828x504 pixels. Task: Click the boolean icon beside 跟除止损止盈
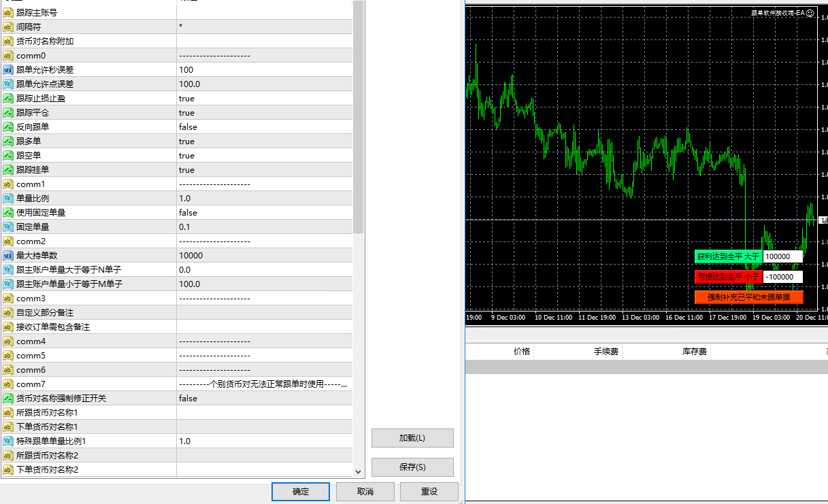click(8, 98)
